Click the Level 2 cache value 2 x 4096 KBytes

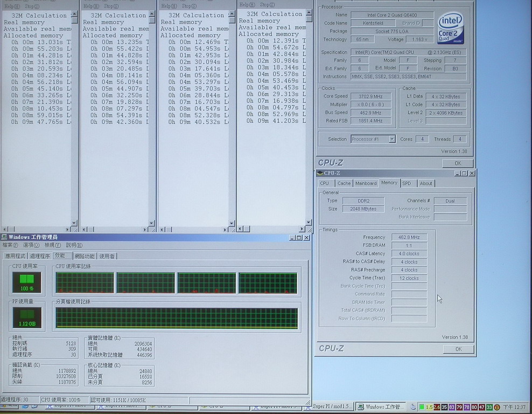(446, 113)
